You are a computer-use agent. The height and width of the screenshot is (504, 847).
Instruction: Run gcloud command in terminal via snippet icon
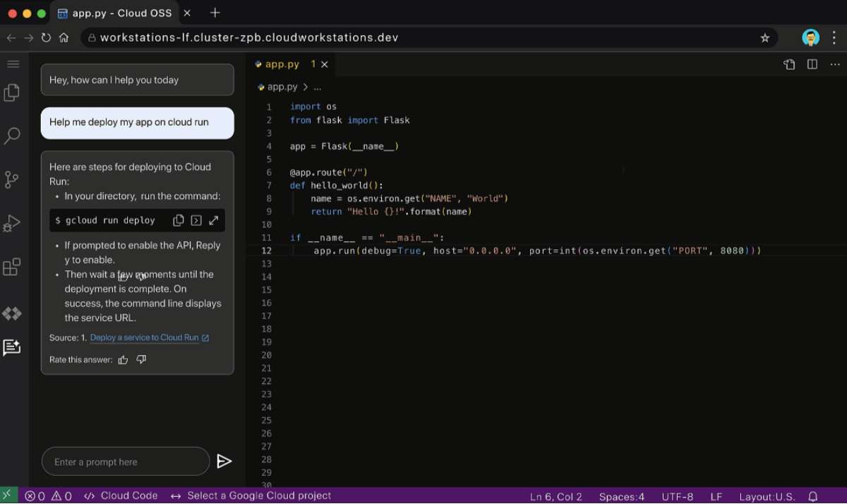tap(196, 220)
